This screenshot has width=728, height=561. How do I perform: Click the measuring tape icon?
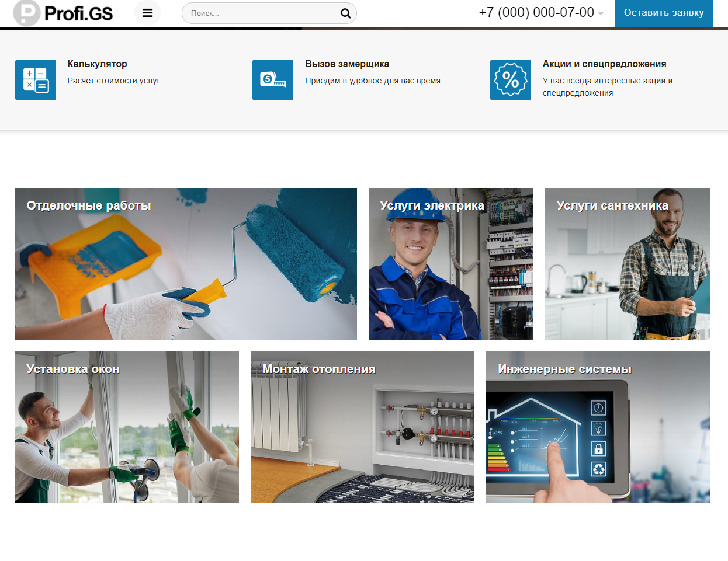click(x=273, y=80)
